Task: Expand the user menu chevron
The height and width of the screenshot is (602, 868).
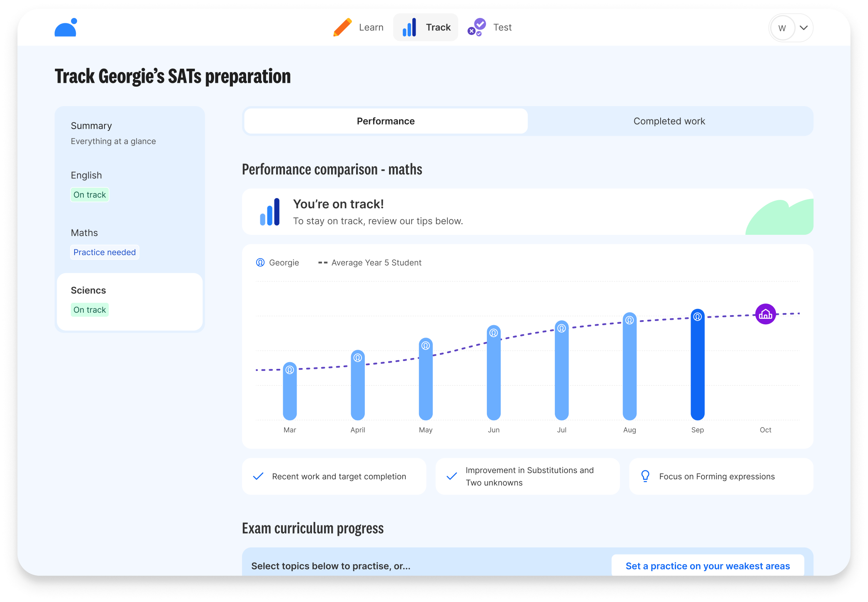Action: 803,28
